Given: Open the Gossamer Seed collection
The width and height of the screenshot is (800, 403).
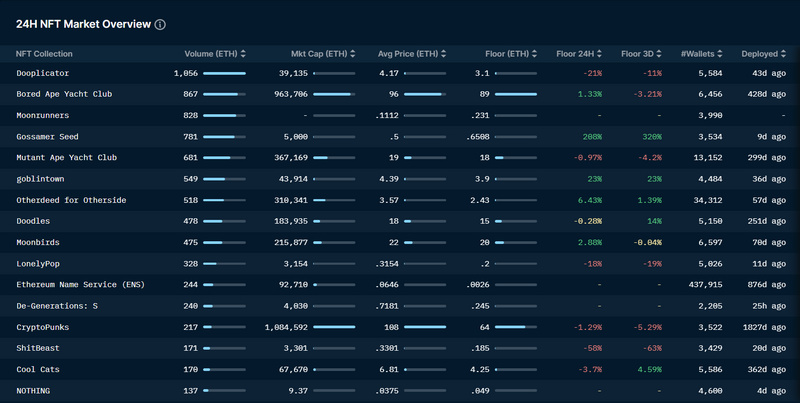Looking at the screenshot, I should click(46, 136).
